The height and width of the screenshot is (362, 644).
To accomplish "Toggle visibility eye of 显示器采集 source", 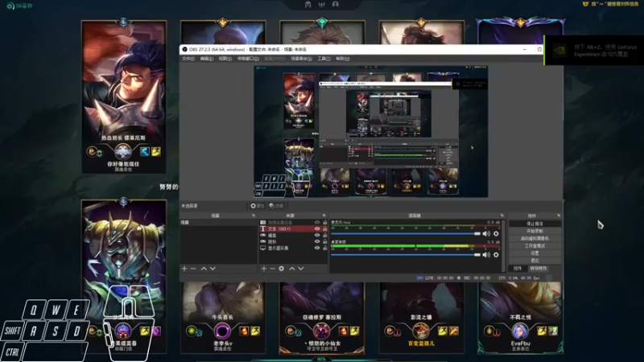I will [x=317, y=249].
